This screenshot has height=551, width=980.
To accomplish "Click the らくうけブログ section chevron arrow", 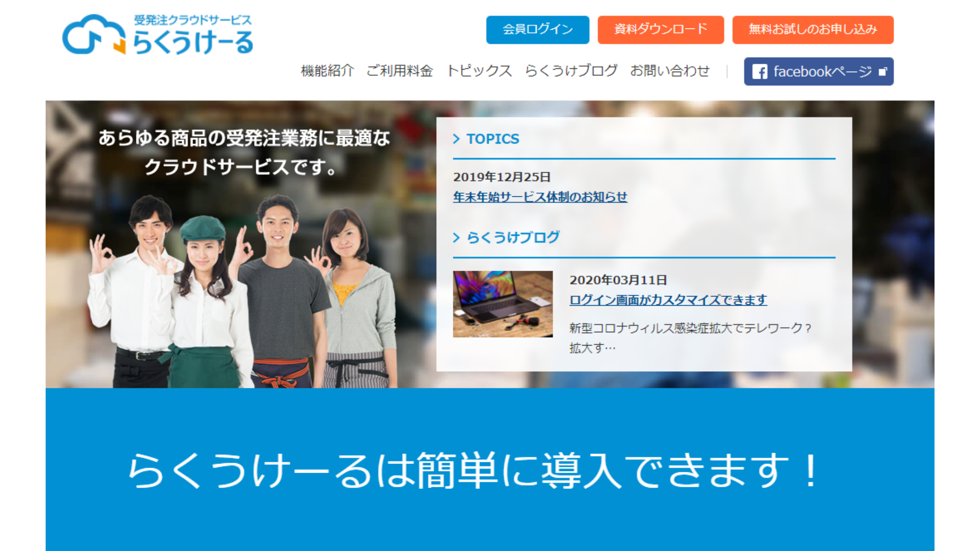I will (456, 237).
